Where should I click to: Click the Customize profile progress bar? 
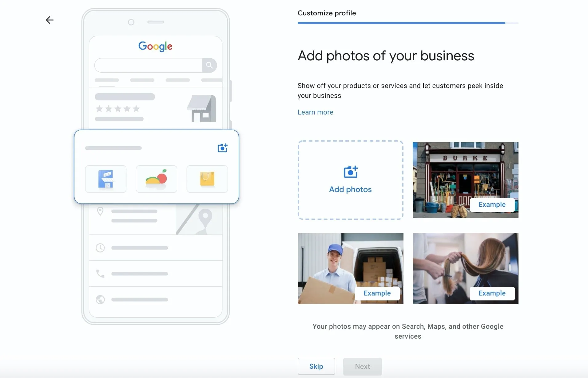click(x=408, y=23)
